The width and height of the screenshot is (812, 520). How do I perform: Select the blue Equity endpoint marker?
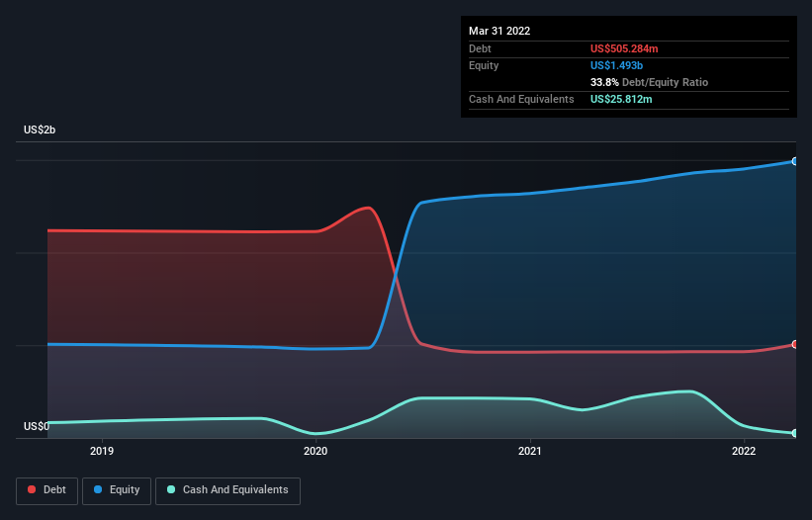click(795, 161)
